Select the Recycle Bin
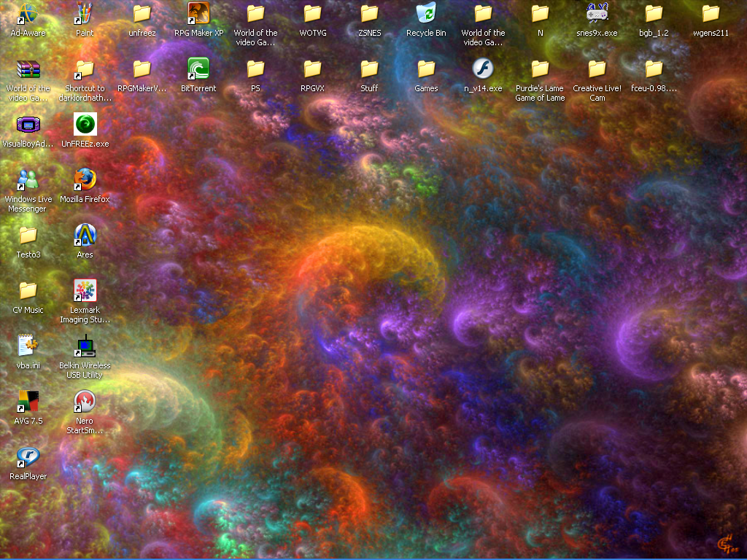 click(x=426, y=13)
